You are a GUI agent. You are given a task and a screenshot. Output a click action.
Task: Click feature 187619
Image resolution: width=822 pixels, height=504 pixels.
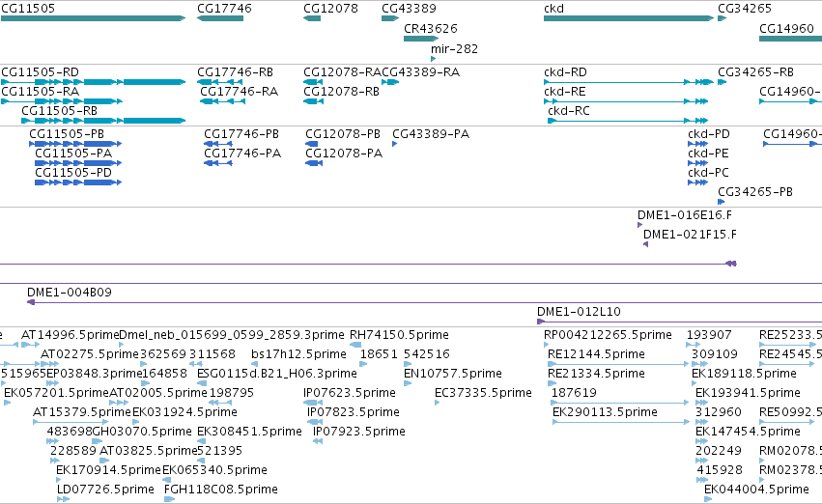click(x=620, y=403)
